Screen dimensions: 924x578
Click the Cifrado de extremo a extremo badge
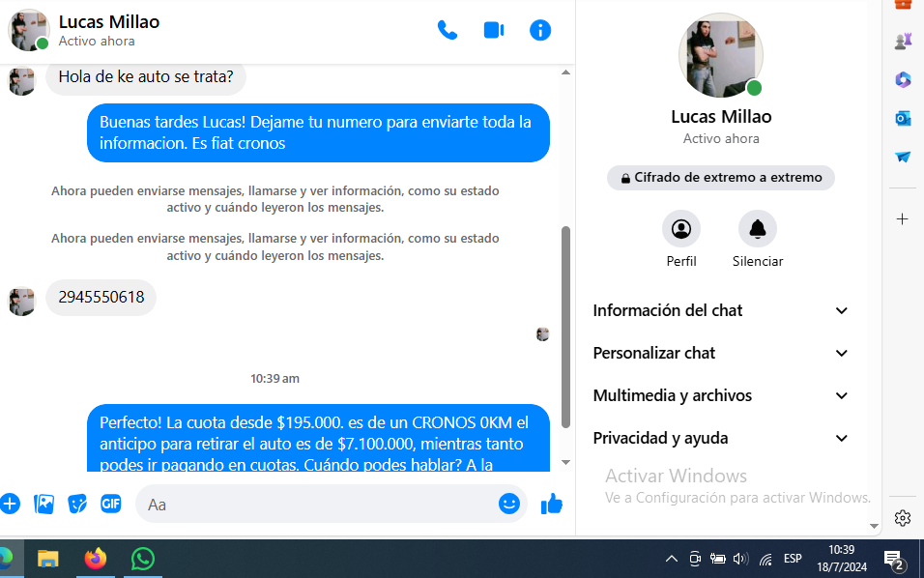click(721, 178)
